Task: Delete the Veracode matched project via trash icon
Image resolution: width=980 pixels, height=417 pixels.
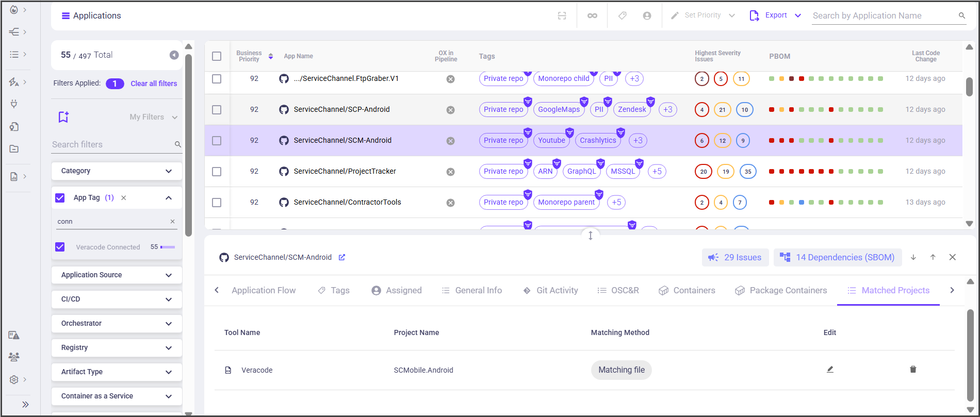Action: point(913,370)
